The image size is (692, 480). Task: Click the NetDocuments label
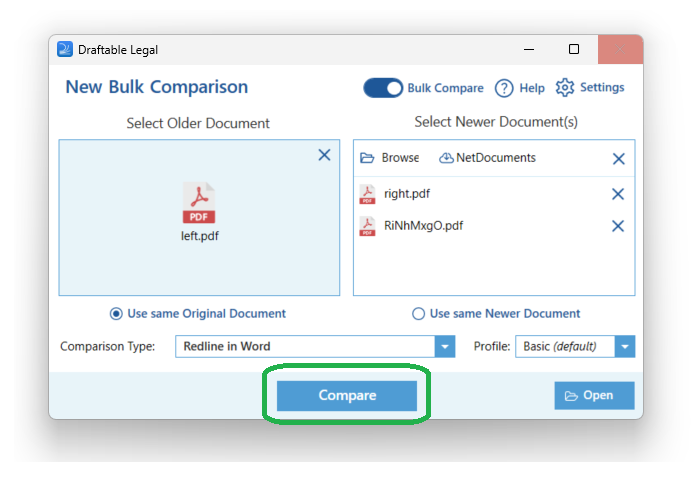496,158
